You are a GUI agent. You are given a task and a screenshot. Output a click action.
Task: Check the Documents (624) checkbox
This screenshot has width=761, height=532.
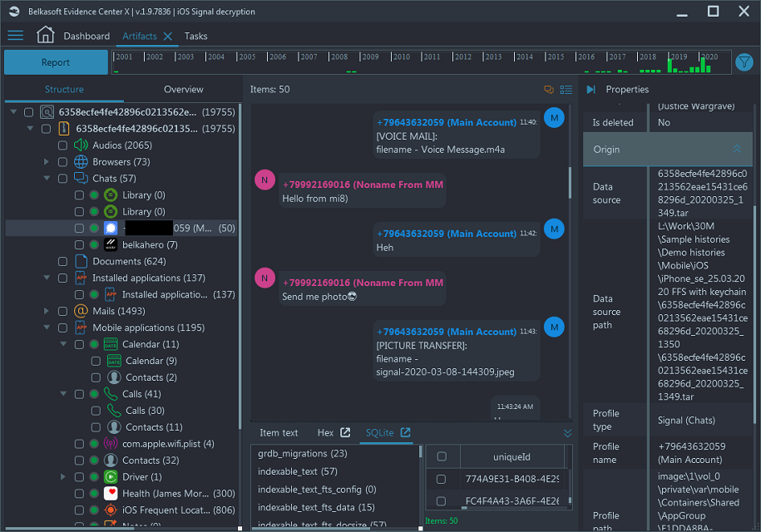click(x=62, y=261)
